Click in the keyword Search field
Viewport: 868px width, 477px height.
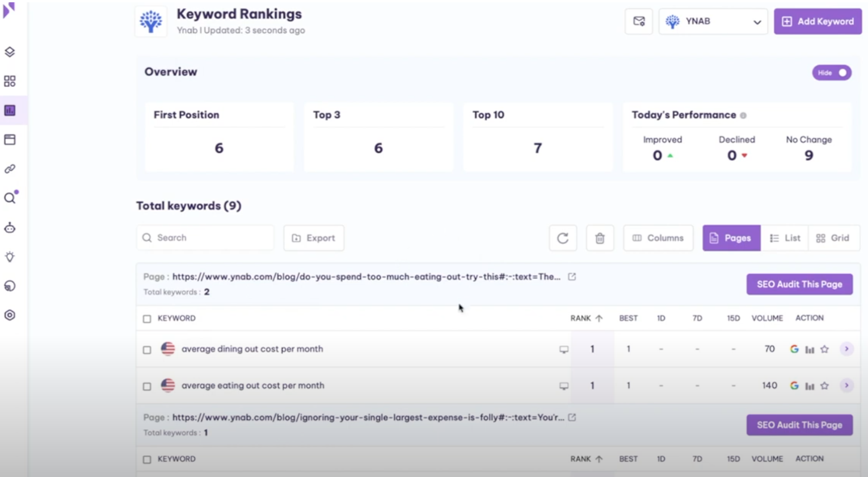(205, 238)
